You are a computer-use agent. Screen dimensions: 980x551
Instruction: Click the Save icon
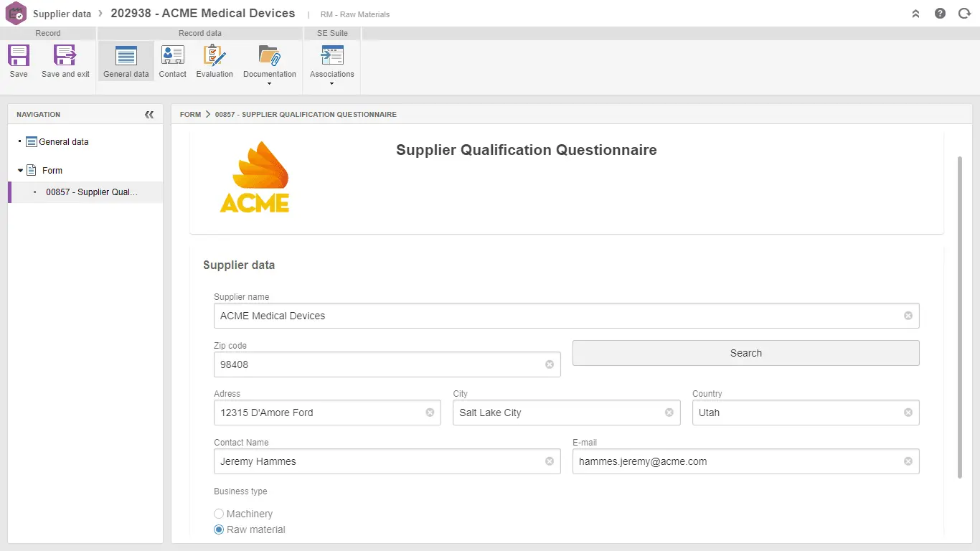pos(18,54)
